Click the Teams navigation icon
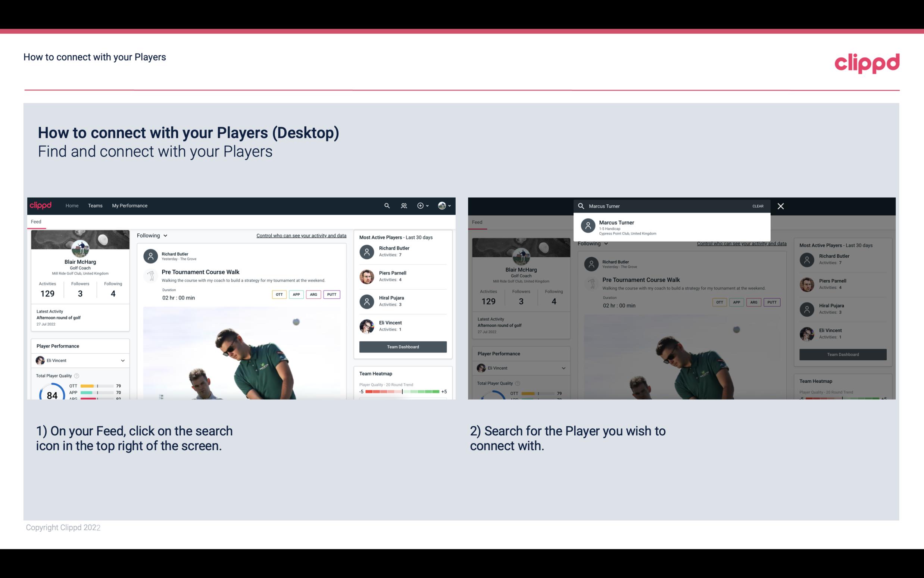 [95, 205]
